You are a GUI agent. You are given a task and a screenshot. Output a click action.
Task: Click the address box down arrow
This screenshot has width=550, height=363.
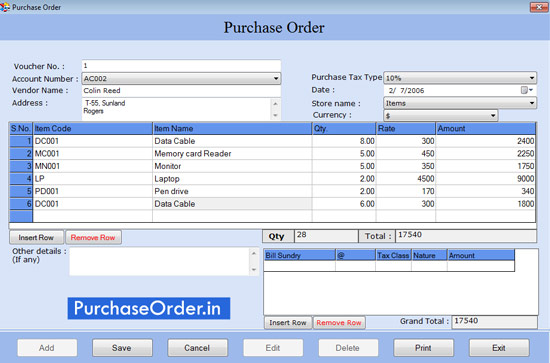click(275, 115)
